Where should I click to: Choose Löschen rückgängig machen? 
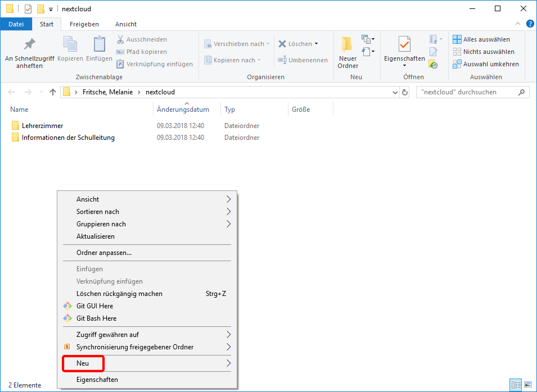(x=147, y=294)
